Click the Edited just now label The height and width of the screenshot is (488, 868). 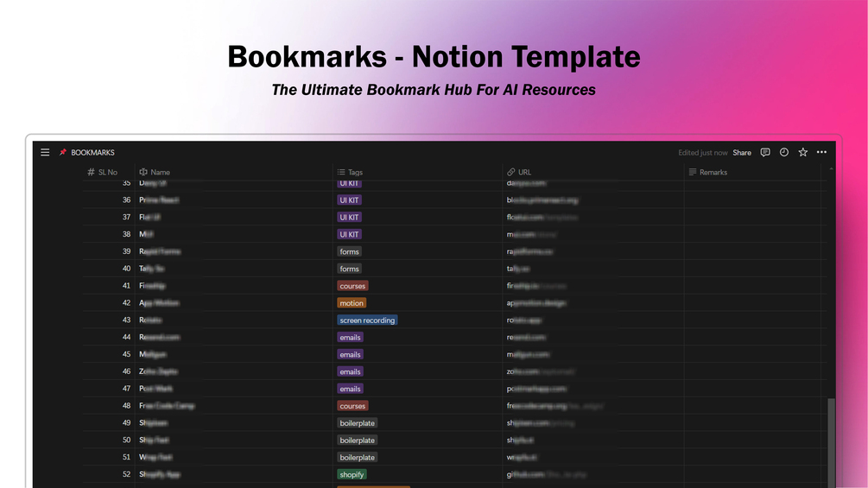(702, 153)
